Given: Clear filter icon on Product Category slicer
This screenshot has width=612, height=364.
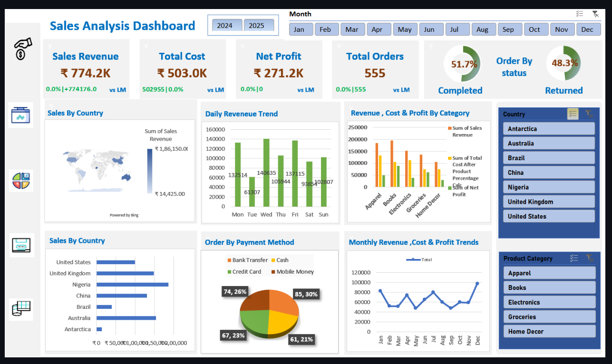Looking at the screenshot, I should click(590, 258).
